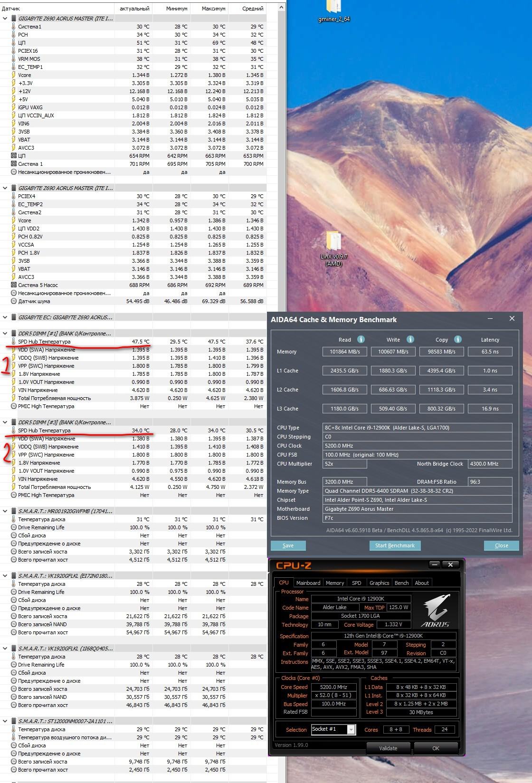The image size is (532, 783).
Task: Open the LinX v0.9.7 (AMD) folder
Action: [333, 248]
